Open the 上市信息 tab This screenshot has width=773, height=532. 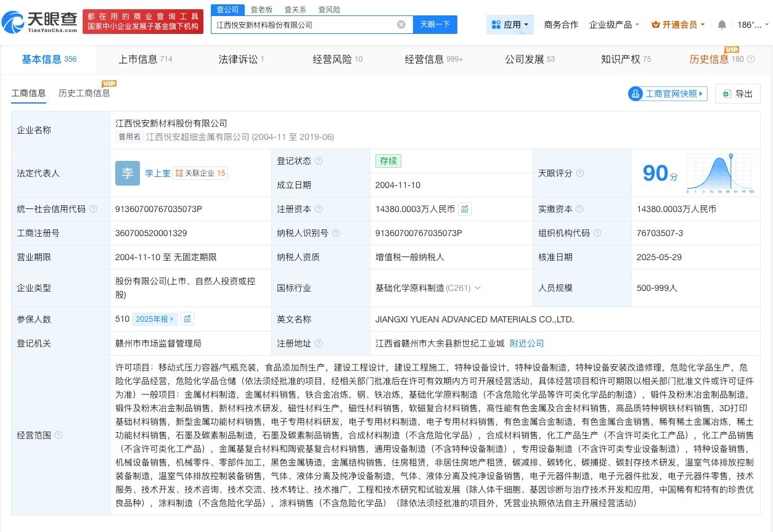(x=145, y=59)
